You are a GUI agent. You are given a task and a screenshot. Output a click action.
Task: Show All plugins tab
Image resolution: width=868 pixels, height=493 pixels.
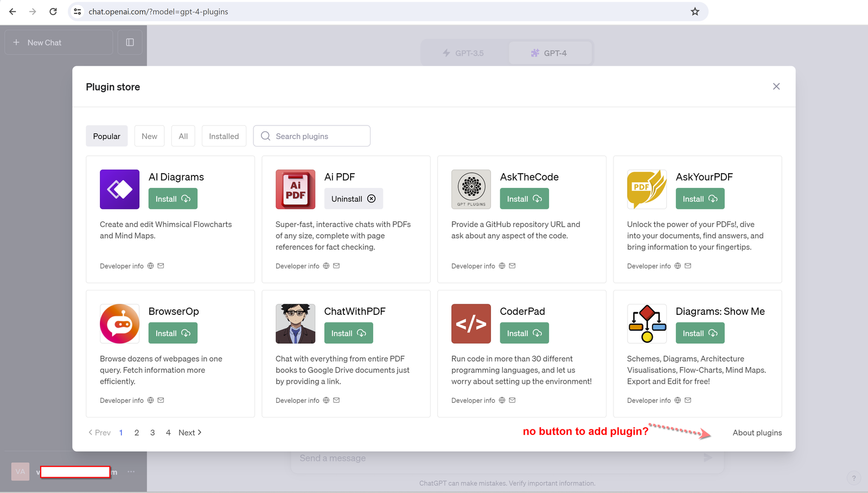pyautogui.click(x=183, y=136)
